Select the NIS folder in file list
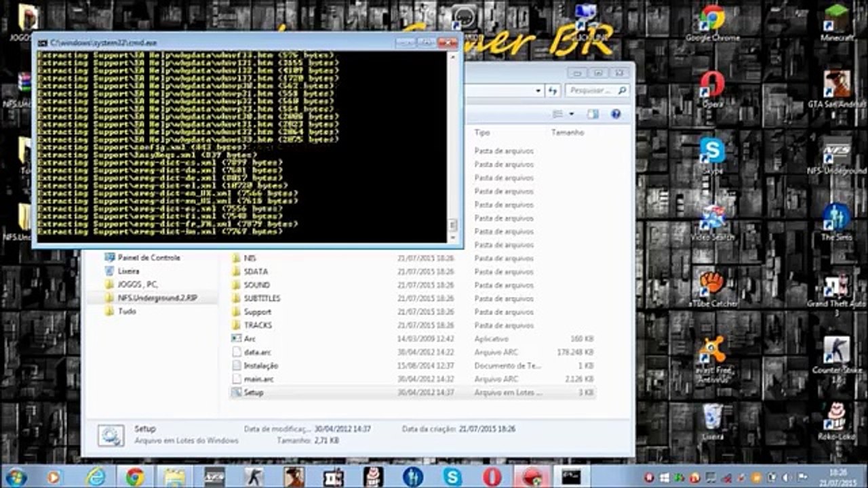 pos(413,258)
